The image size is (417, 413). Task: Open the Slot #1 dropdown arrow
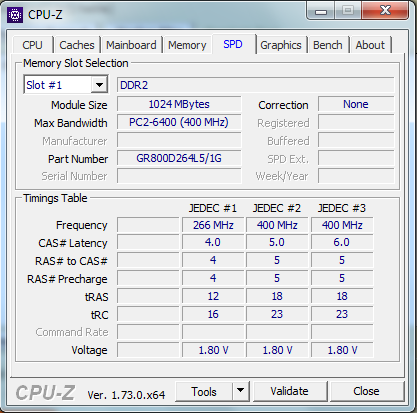pyautogui.click(x=99, y=85)
